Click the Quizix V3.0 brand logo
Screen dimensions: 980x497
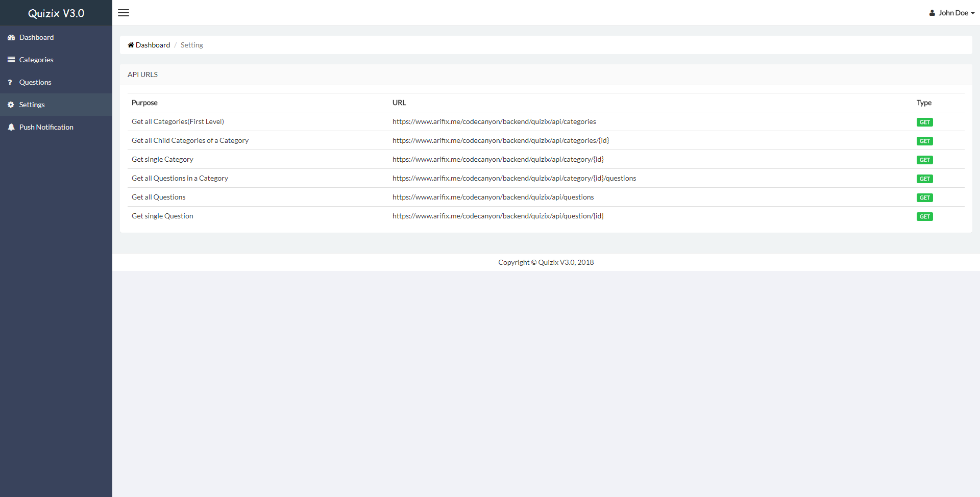click(x=56, y=13)
